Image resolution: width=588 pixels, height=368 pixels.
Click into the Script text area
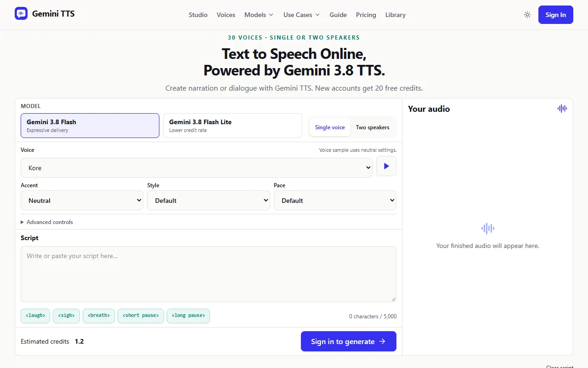coord(209,274)
